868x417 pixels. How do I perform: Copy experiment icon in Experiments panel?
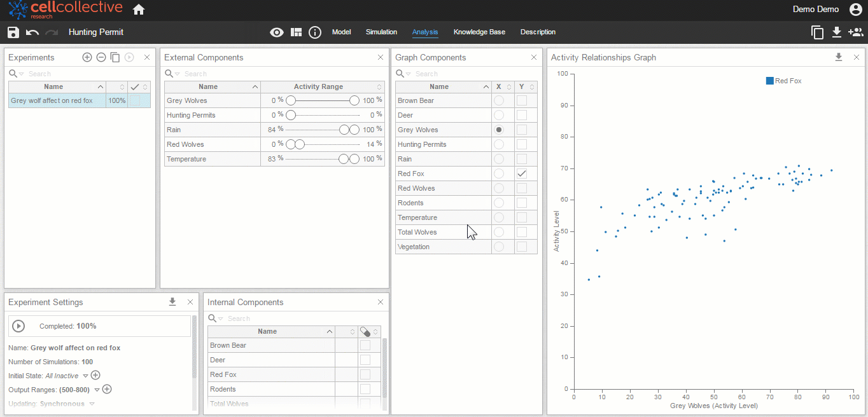tap(115, 57)
